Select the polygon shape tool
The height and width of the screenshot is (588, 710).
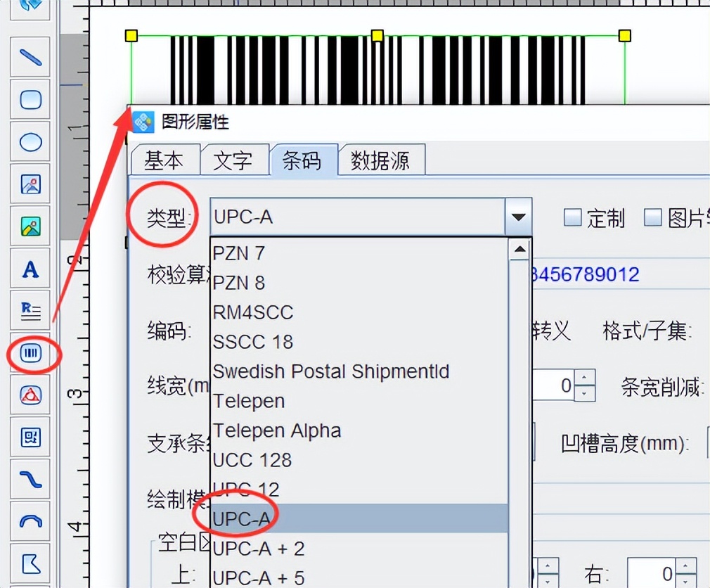[30, 564]
